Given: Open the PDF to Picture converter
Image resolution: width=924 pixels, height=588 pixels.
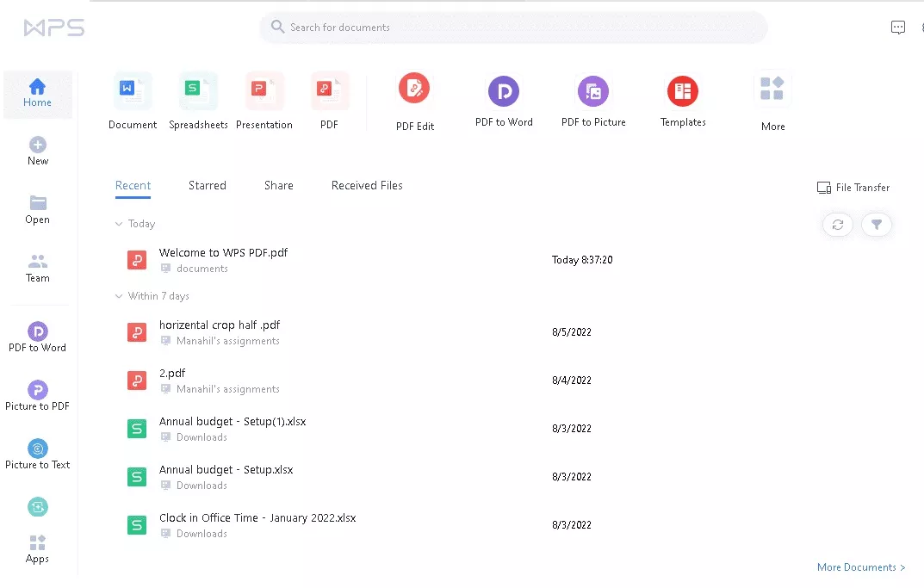Looking at the screenshot, I should pyautogui.click(x=593, y=102).
